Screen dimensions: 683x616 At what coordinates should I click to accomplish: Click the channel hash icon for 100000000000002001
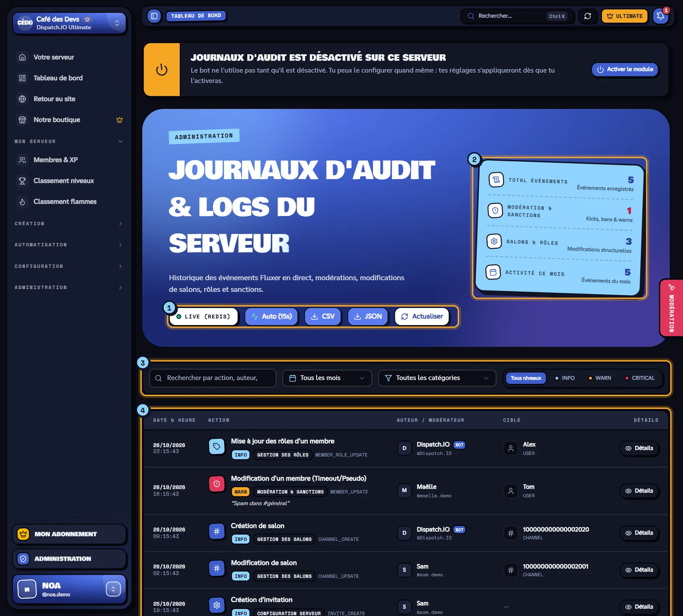click(x=511, y=570)
